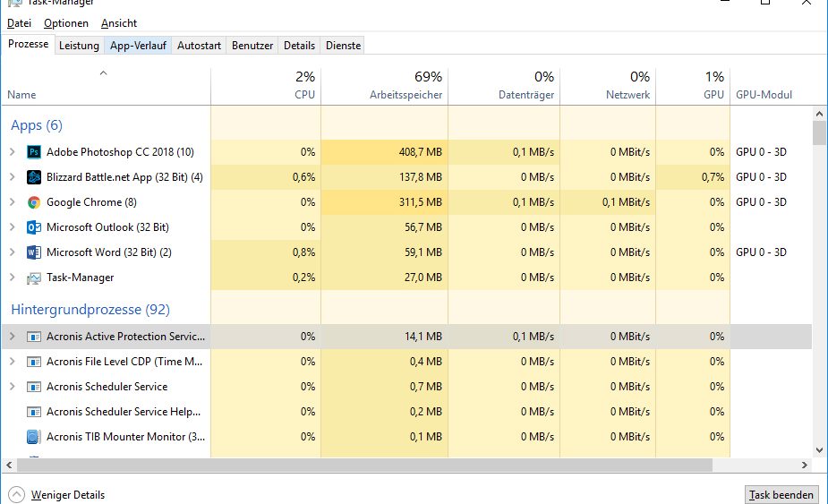This screenshot has width=828, height=504.
Task: Click the Task beenden button
Action: [781, 495]
